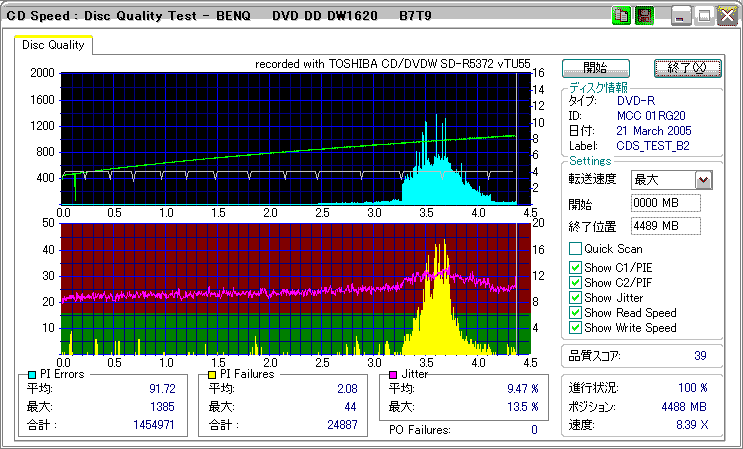Minimize the CD Speed window

(681, 16)
